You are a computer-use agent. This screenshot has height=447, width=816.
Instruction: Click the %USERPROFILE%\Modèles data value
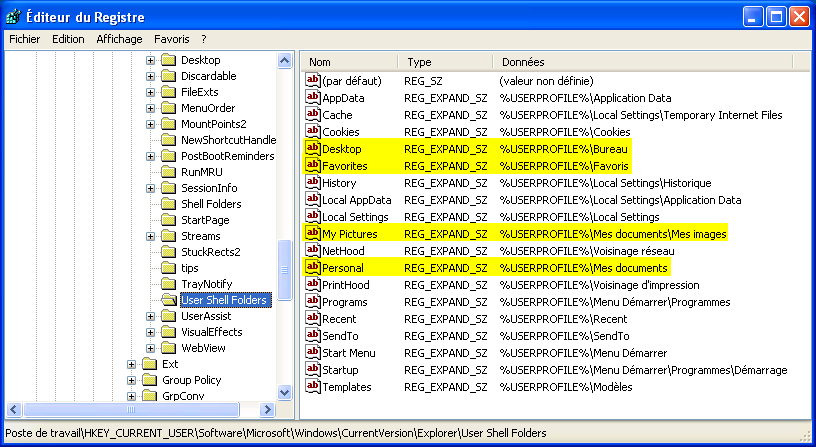tap(566, 387)
